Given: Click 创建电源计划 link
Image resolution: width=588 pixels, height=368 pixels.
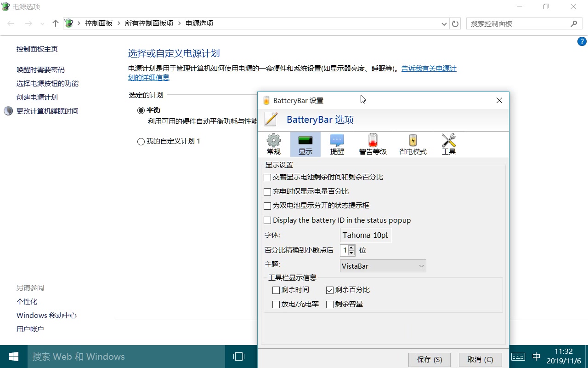Looking at the screenshot, I should (37, 98).
